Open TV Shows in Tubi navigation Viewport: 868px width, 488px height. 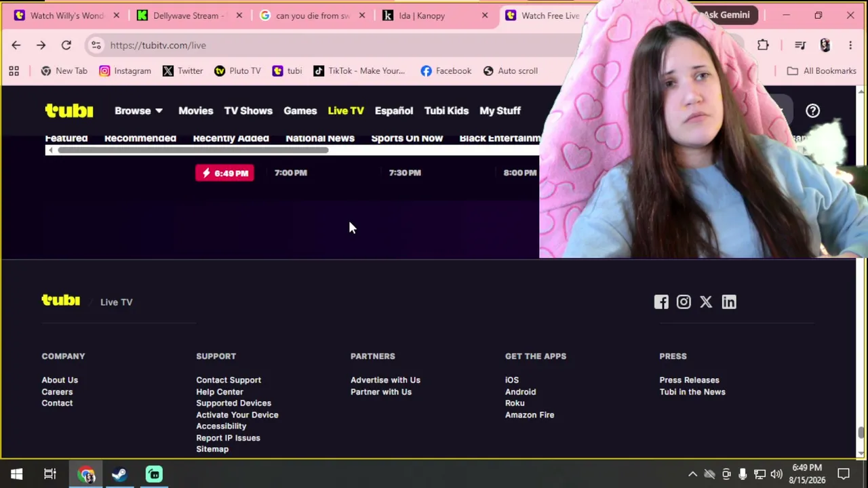pyautogui.click(x=248, y=110)
